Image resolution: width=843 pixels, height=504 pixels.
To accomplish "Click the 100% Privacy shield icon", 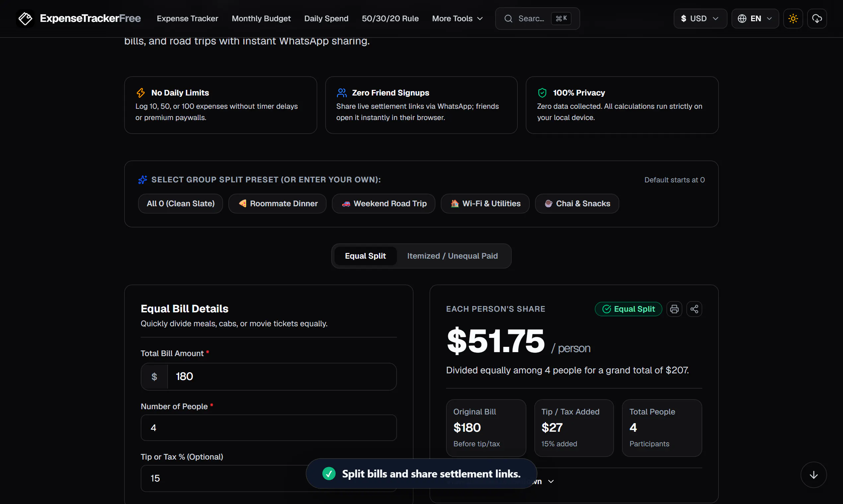I will tap(542, 93).
